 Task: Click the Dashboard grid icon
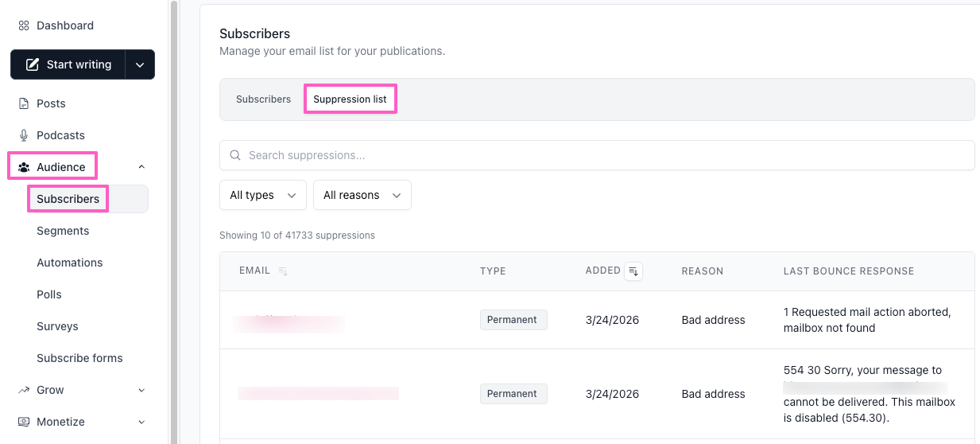(24, 25)
